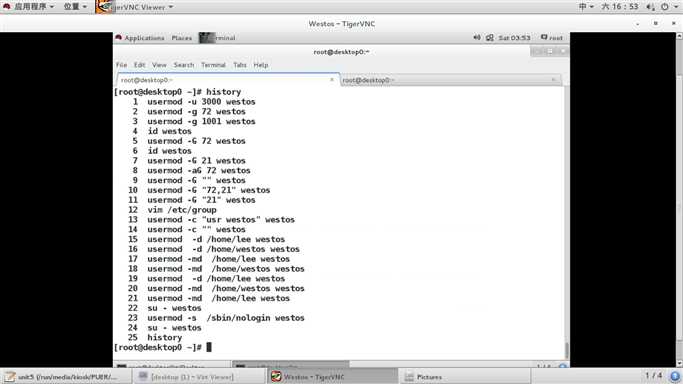This screenshot has width=683, height=384.
Task: Click the 1 / 4 workspace switcher
Action: [x=653, y=375]
